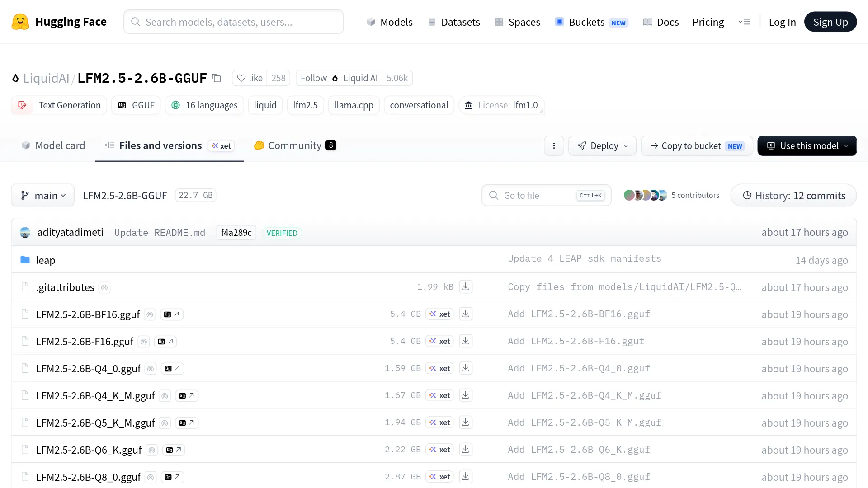Click Copy to bucket button
868x488 pixels.
coord(697,145)
